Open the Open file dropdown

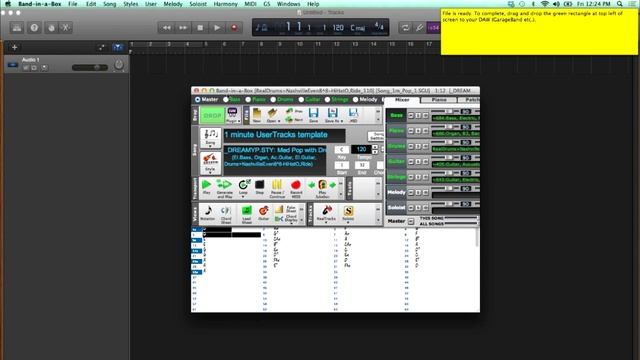(273, 116)
